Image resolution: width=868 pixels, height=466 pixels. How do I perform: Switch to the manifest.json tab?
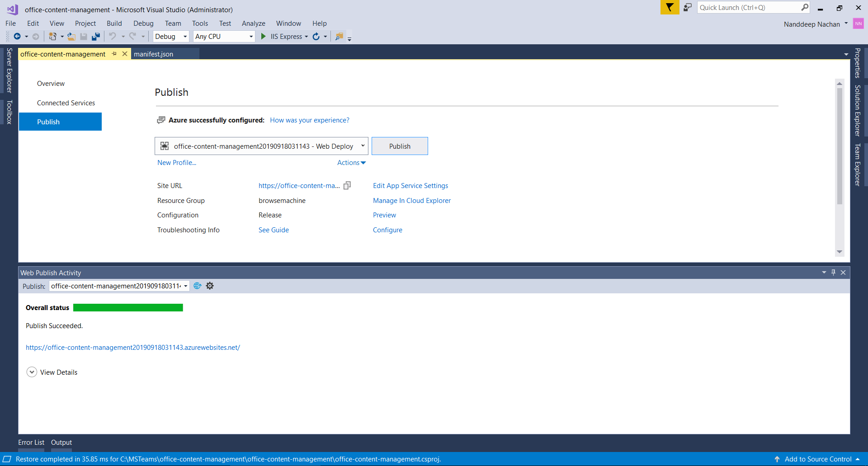tap(154, 54)
